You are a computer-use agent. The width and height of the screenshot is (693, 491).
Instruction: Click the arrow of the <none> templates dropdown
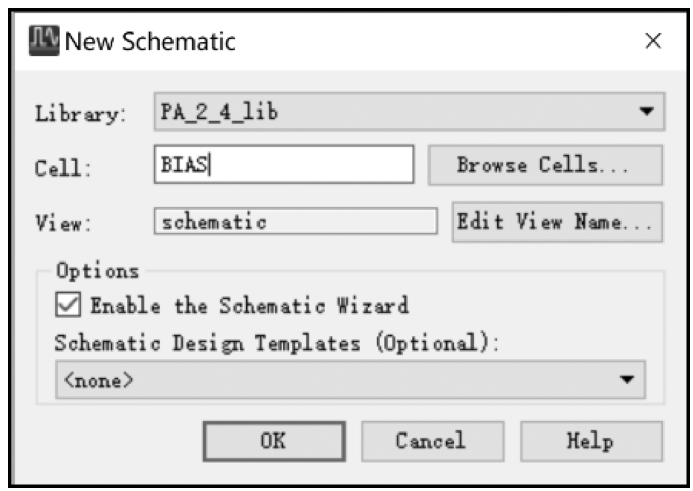point(627,379)
